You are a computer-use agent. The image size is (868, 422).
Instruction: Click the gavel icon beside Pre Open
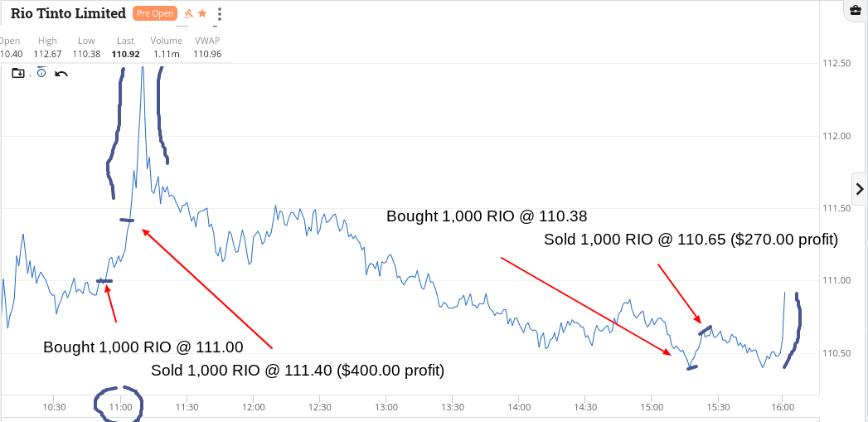pos(188,13)
